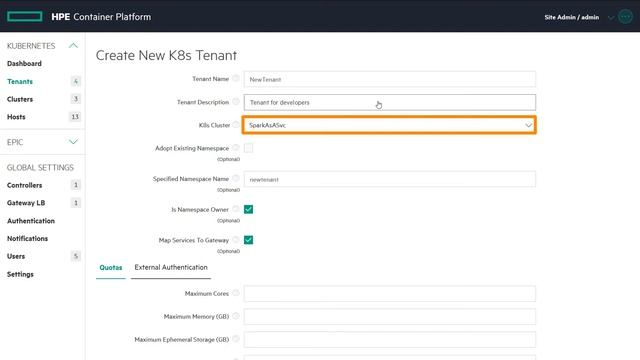Check Adopt Existing Namespace checkbox
640x360 pixels.
(248, 148)
